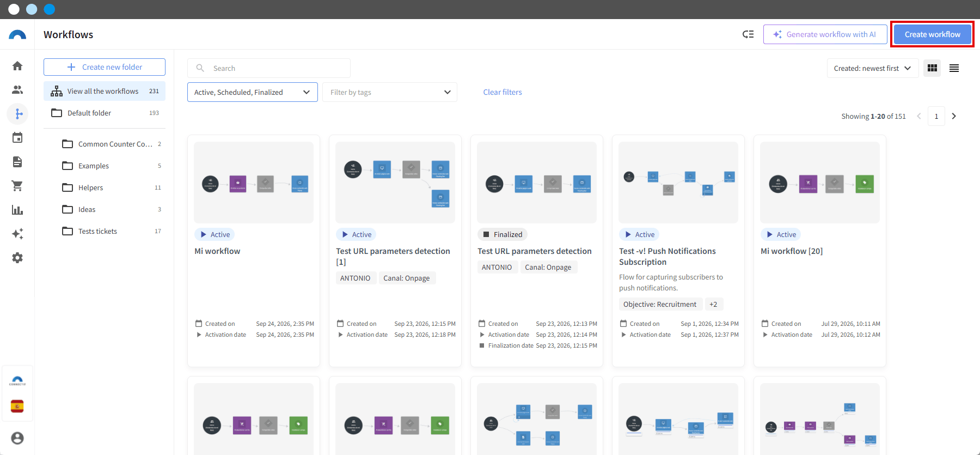Open the Shopping cart icon in sidebar
Screen dimensions: 980x455
click(17, 186)
